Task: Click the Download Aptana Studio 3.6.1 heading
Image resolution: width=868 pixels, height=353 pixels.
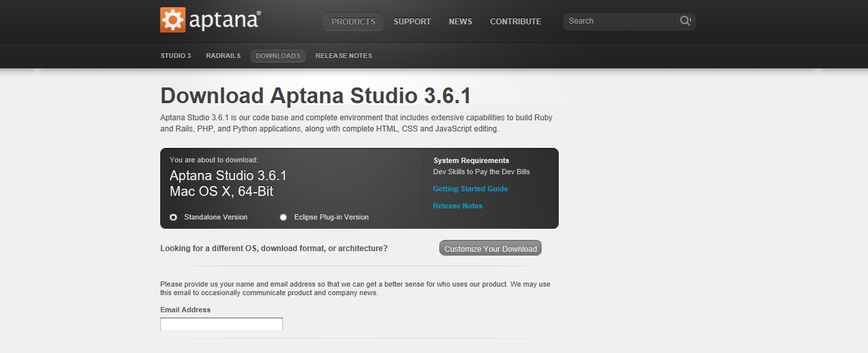Action: point(316,96)
